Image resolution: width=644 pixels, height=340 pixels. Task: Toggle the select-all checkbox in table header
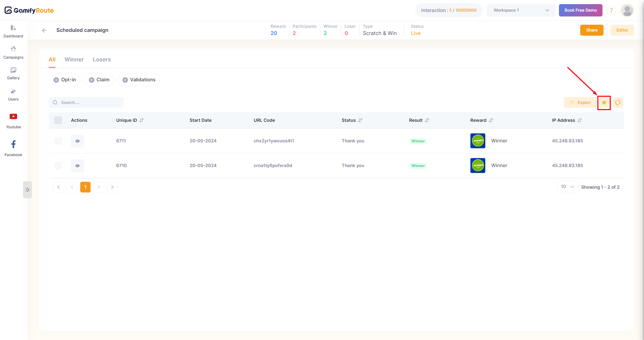[58, 120]
